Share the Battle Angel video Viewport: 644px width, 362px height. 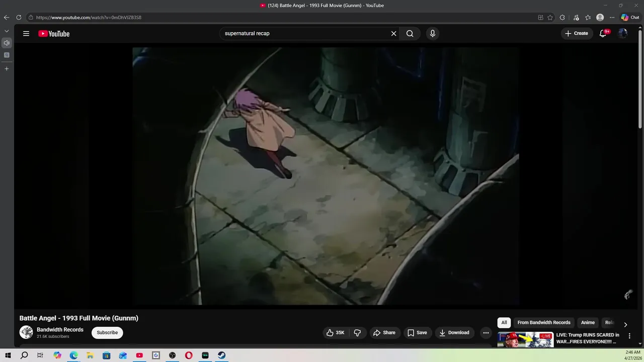coord(384,333)
